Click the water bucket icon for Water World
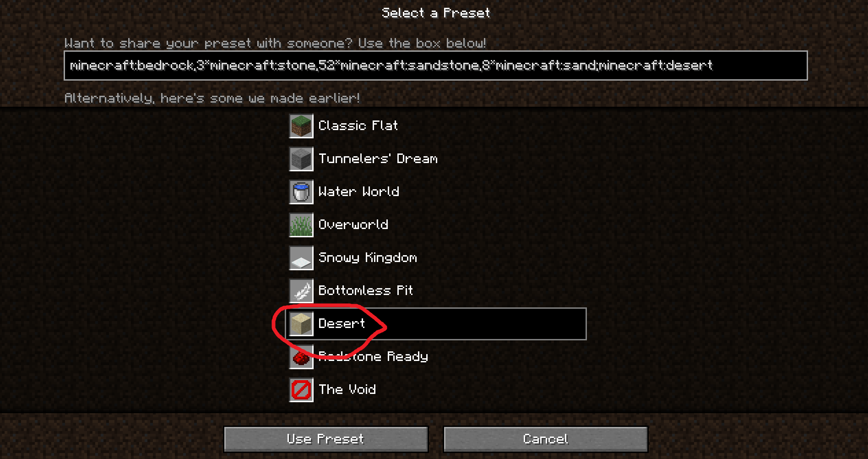The height and width of the screenshot is (459, 868). tap(301, 192)
